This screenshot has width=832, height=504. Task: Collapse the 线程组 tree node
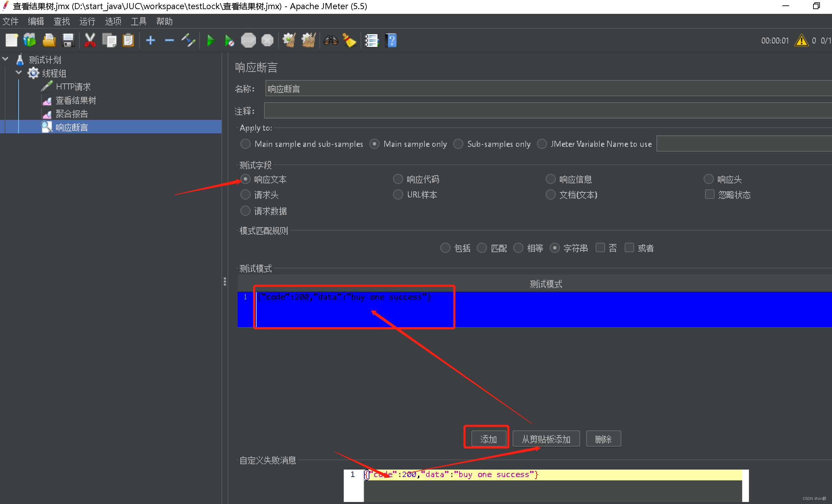19,73
